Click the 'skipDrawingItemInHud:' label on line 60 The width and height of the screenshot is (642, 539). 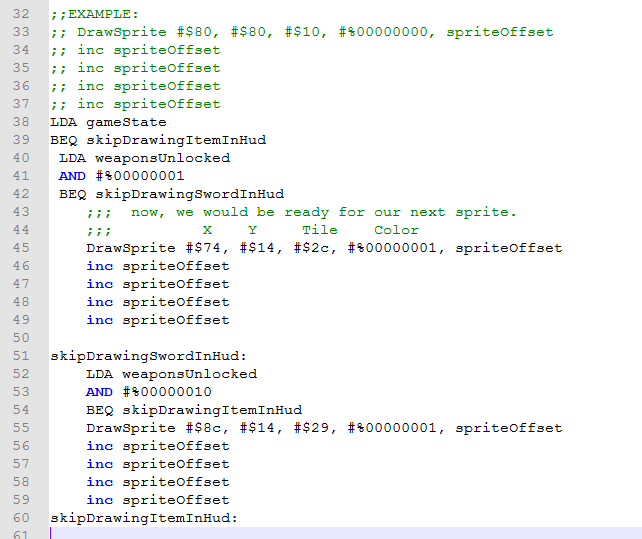pyautogui.click(x=144, y=519)
